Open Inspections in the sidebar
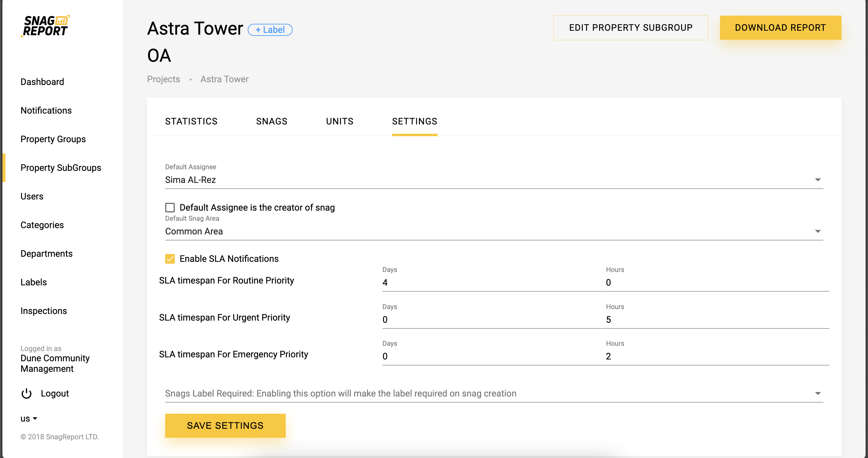Viewport: 868px width, 458px height. point(43,311)
